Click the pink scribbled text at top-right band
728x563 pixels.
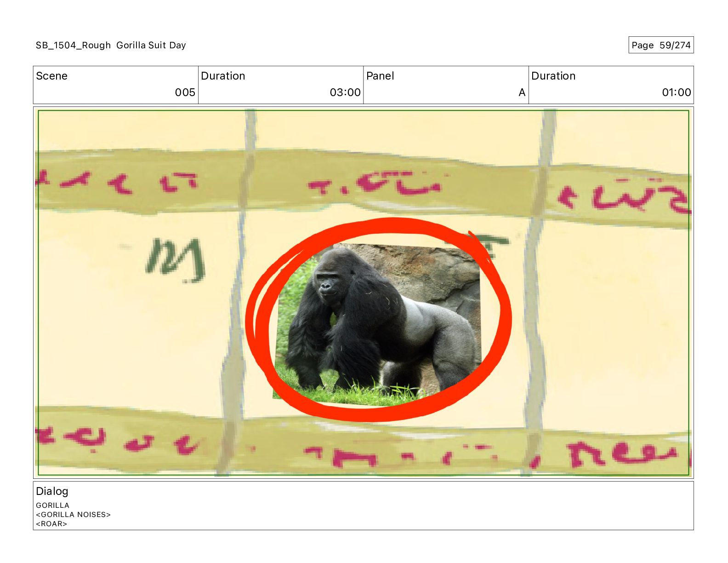623,197
